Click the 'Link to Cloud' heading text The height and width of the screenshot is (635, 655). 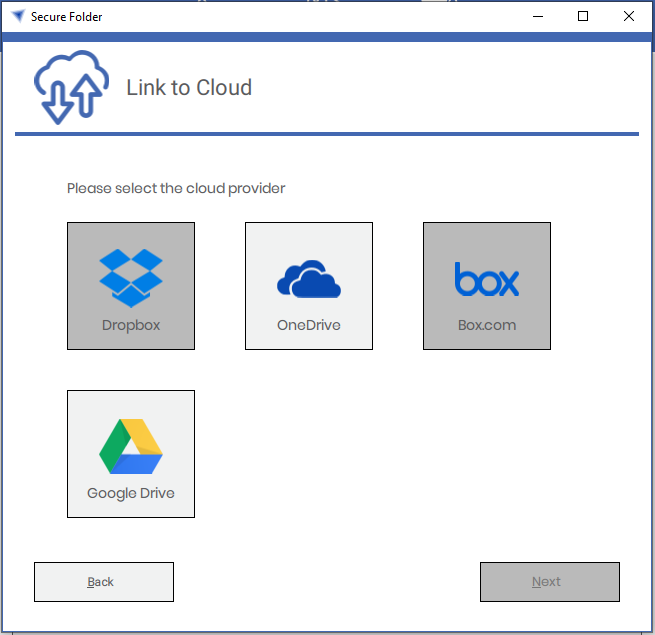(189, 88)
